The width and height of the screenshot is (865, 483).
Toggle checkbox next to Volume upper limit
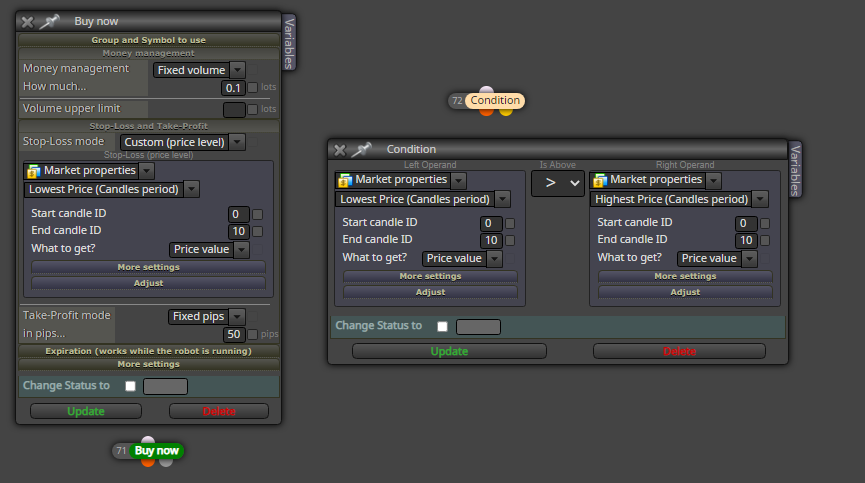point(253,109)
